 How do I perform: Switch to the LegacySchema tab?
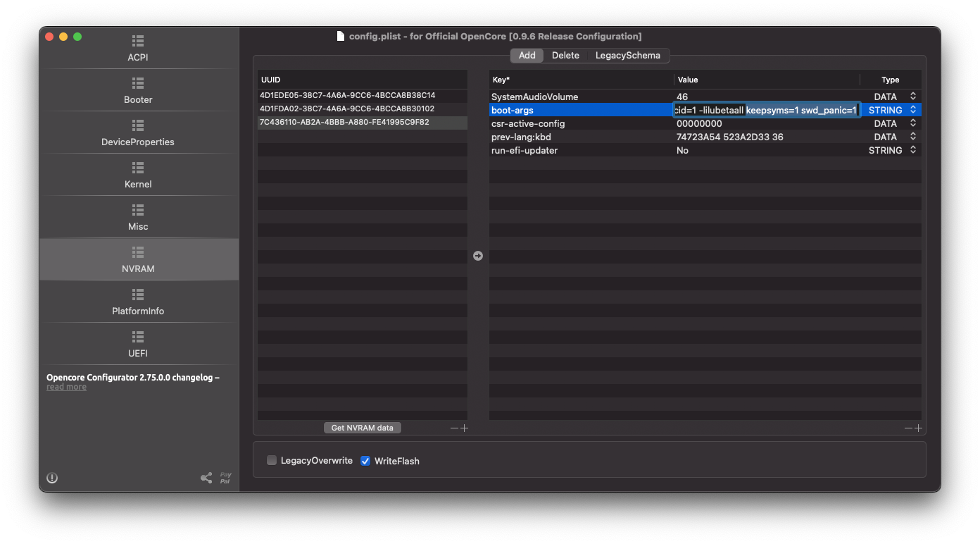tap(627, 56)
